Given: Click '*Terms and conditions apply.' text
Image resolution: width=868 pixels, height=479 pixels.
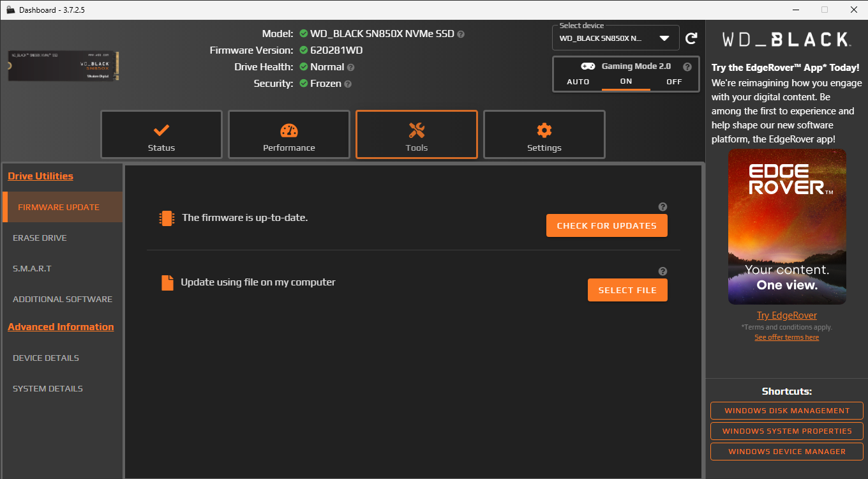Looking at the screenshot, I should click(x=787, y=327).
